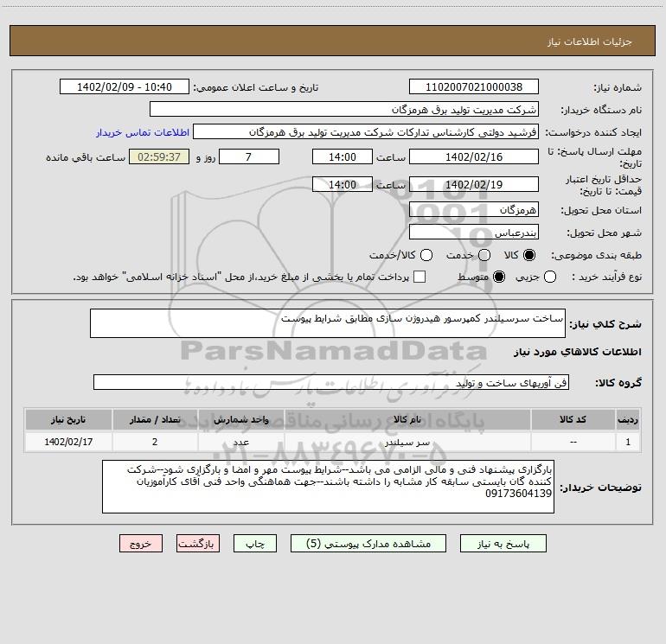Click the remaining time counter 02:59:37

pyautogui.click(x=159, y=156)
